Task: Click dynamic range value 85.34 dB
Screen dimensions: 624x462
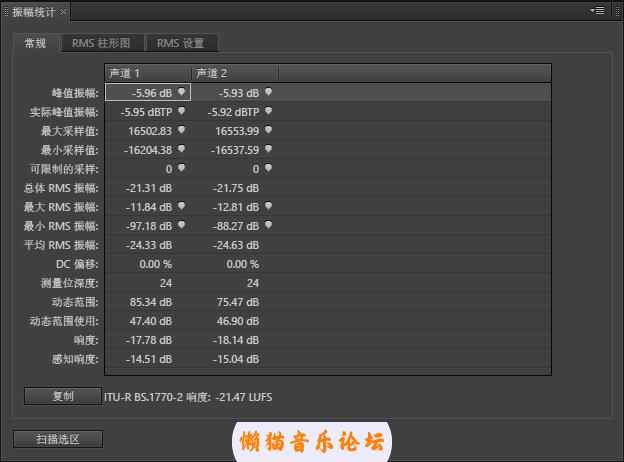Action: tap(151, 302)
